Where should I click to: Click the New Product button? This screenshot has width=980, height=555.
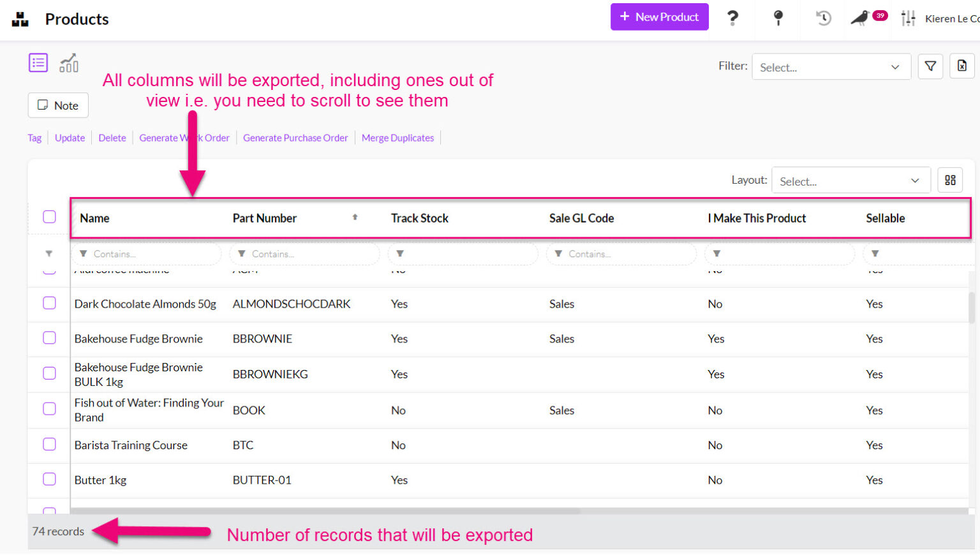659,17
